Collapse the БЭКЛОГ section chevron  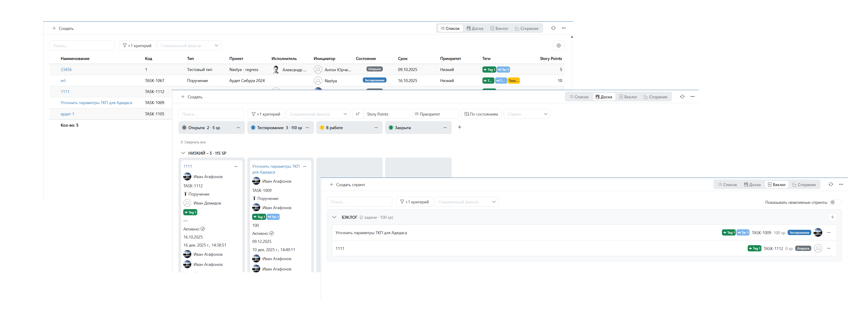pyautogui.click(x=334, y=217)
